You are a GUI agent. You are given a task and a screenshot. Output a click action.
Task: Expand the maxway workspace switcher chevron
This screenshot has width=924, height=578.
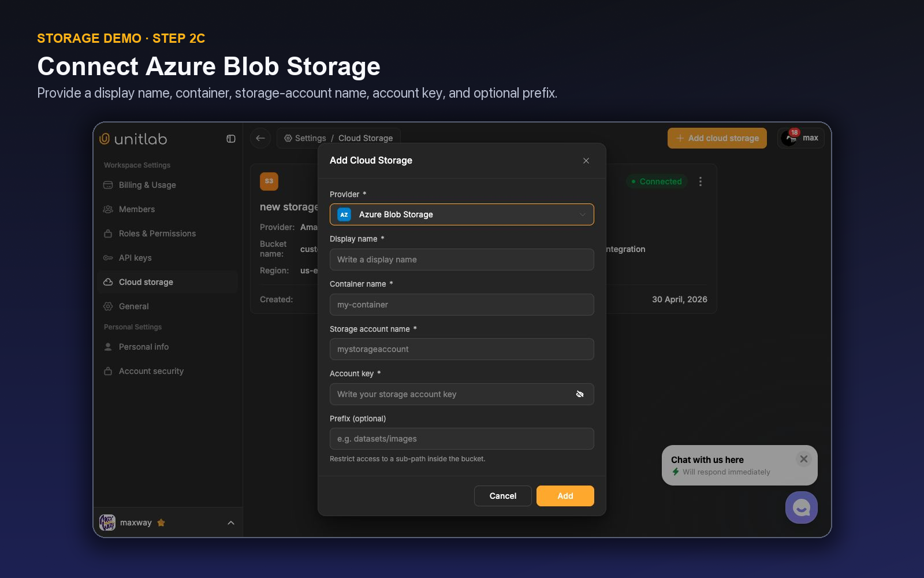tap(231, 523)
